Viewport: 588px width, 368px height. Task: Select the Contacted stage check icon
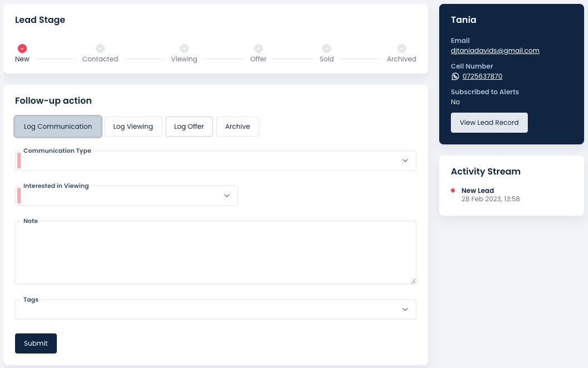(100, 49)
